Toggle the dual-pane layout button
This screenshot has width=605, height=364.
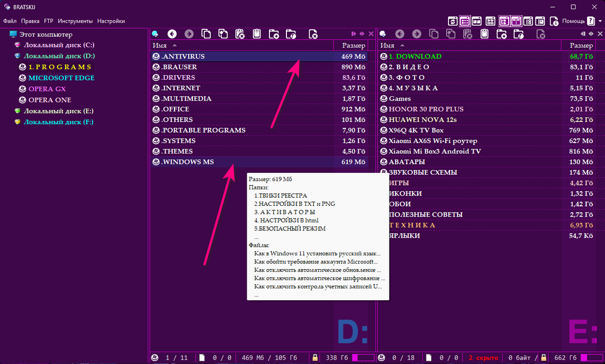(516, 21)
